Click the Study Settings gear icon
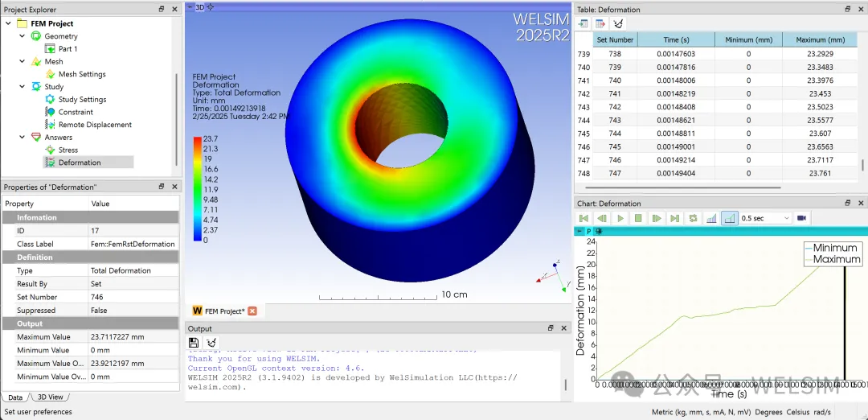This screenshot has height=420, width=868. click(50, 100)
